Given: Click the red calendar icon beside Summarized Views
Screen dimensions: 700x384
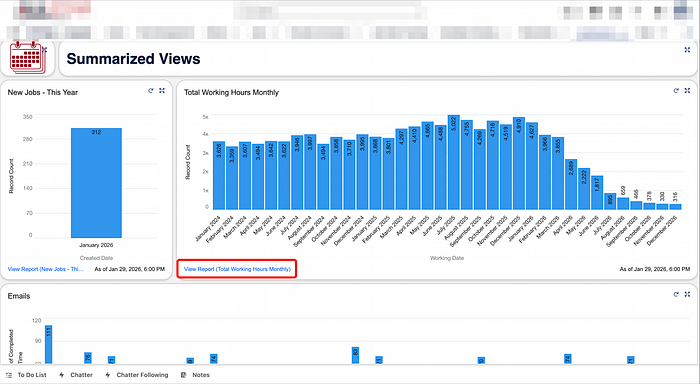Looking at the screenshot, I should point(28,58).
